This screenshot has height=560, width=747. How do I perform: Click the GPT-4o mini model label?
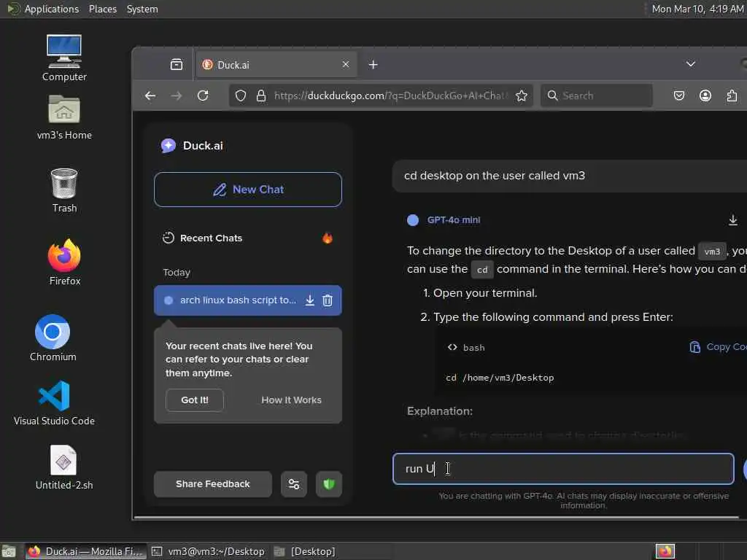[454, 220]
